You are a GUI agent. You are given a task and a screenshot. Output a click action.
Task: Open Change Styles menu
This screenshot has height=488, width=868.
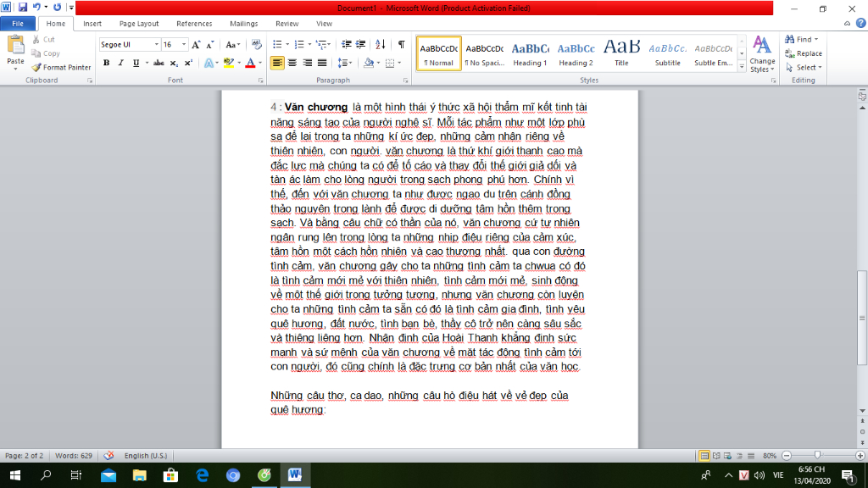coord(762,53)
